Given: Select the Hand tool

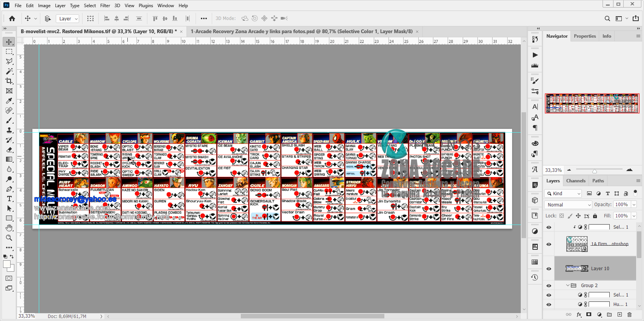Looking at the screenshot, I should coord(9,228).
